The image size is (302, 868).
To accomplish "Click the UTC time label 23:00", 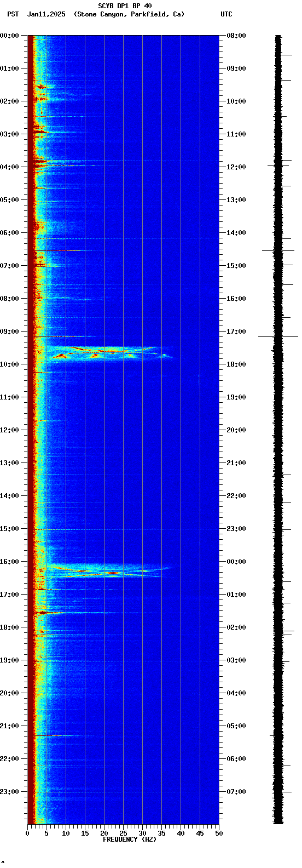I will [x=236, y=529].
